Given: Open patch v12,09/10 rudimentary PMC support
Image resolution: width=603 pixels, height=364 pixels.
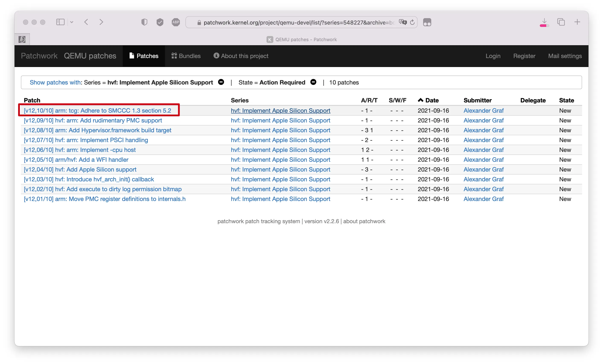Looking at the screenshot, I should (93, 120).
